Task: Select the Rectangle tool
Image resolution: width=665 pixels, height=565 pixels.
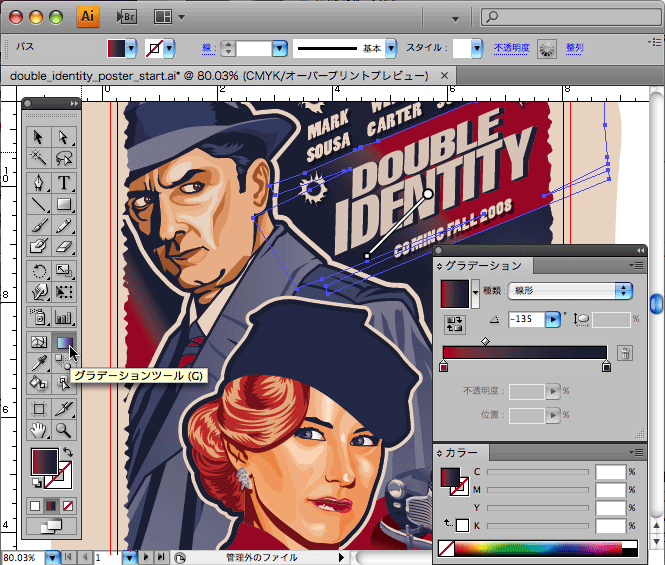Action: 64,204
